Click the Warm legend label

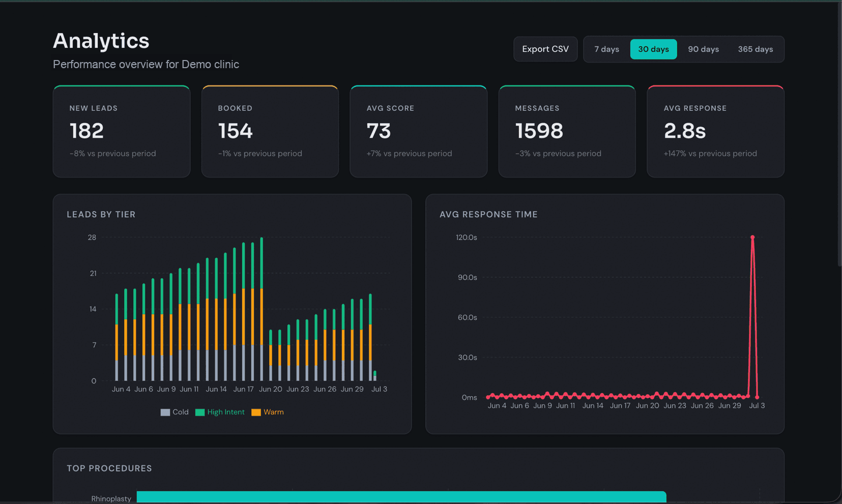tap(274, 412)
